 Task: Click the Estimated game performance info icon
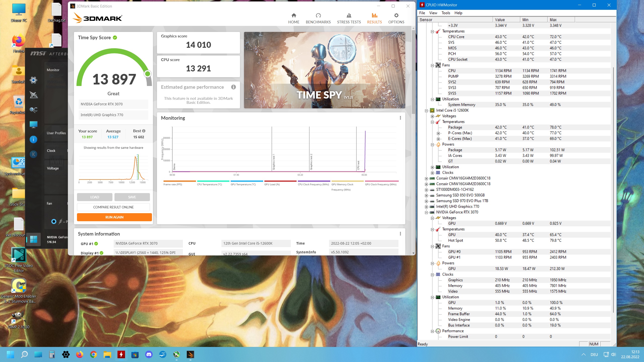click(x=233, y=87)
